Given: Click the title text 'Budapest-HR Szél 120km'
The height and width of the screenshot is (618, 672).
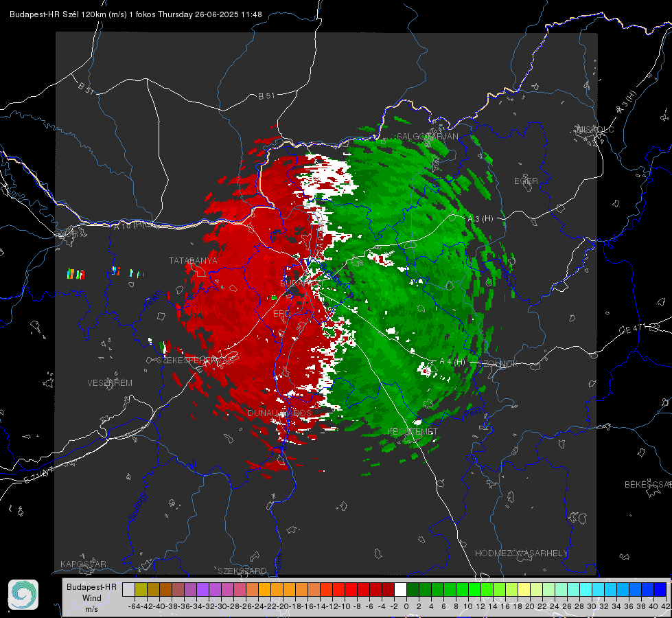Looking at the screenshot, I should [x=58, y=14].
